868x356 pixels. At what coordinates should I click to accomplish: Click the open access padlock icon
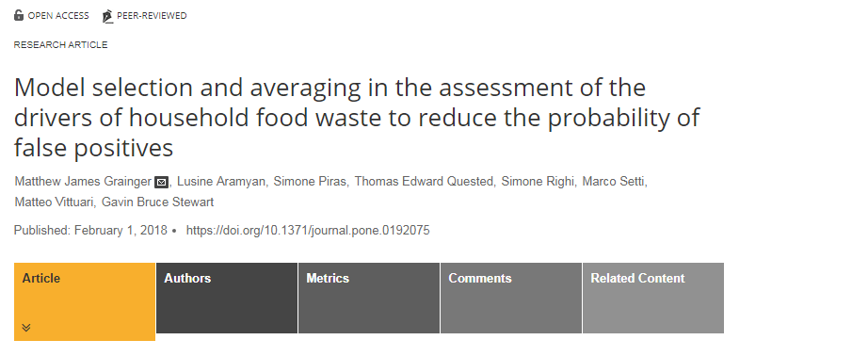[x=19, y=15]
